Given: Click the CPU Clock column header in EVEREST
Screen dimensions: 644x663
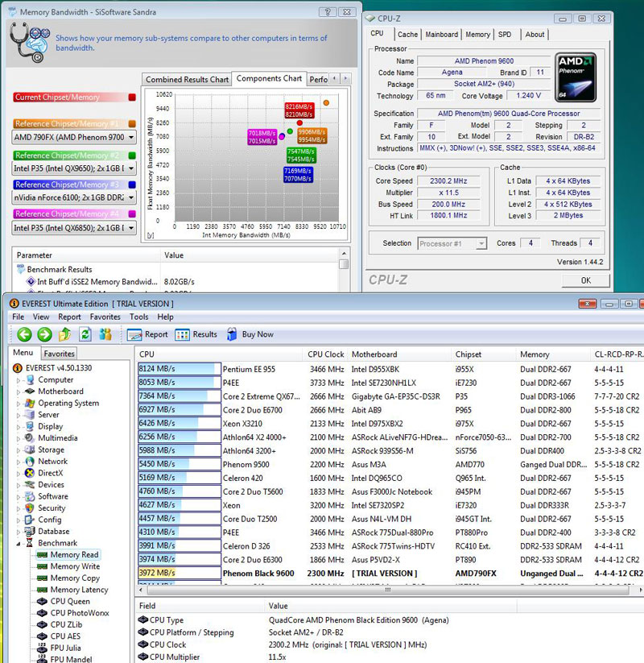Looking at the screenshot, I should [x=325, y=354].
